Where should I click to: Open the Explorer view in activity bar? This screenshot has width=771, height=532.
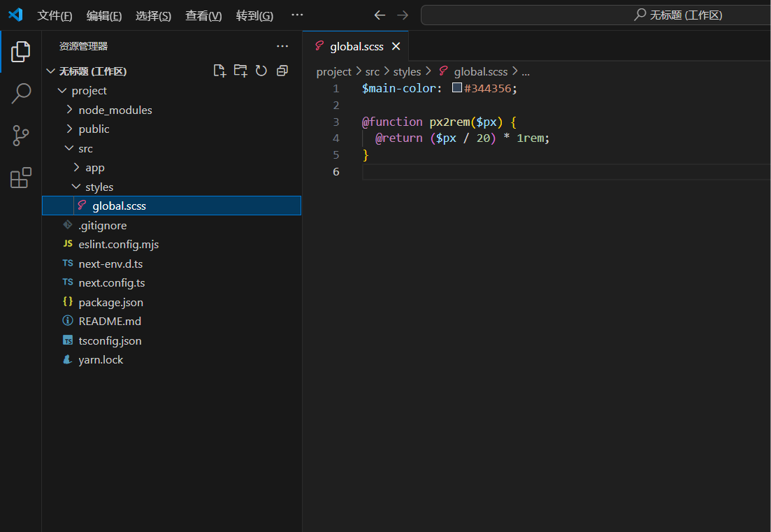click(x=21, y=52)
